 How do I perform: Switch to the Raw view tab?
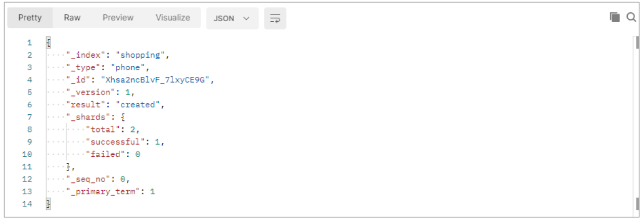(72, 18)
